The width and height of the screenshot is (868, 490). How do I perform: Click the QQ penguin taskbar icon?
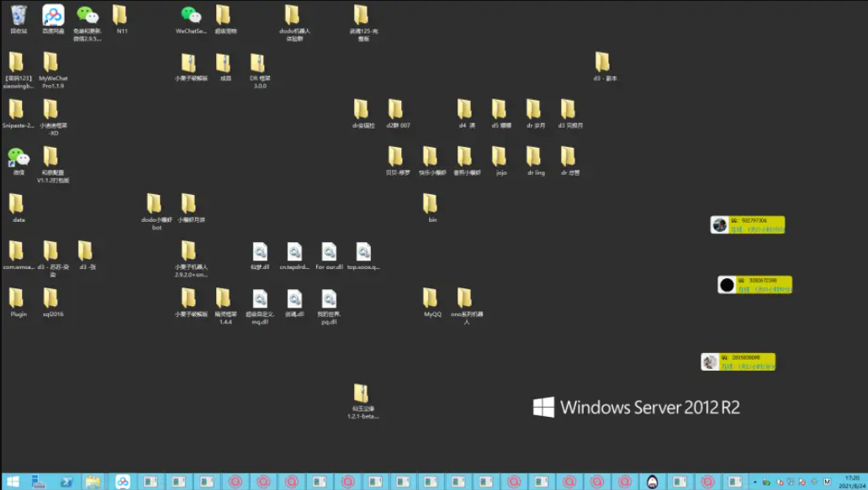pos(652,482)
